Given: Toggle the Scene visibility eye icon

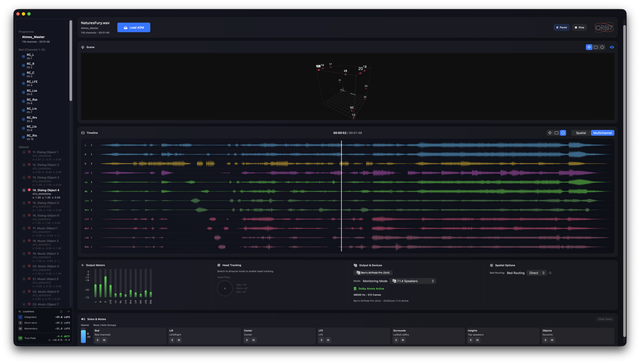Looking at the screenshot, I should coord(612,47).
